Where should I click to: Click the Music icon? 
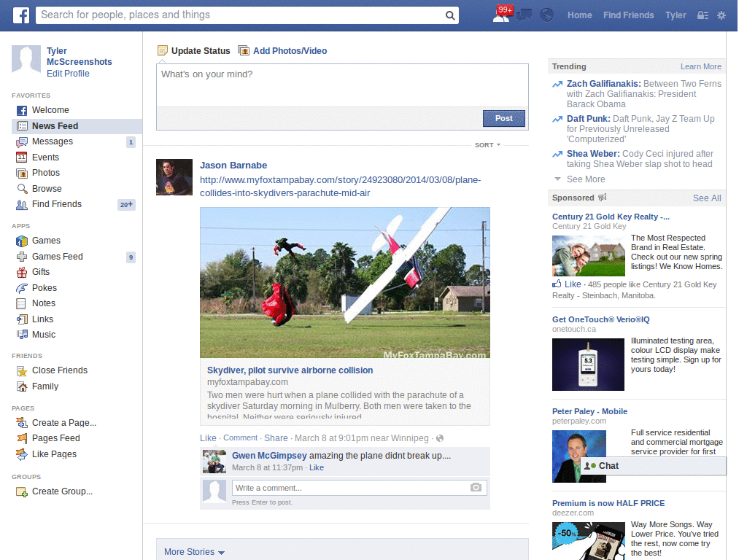[22, 335]
